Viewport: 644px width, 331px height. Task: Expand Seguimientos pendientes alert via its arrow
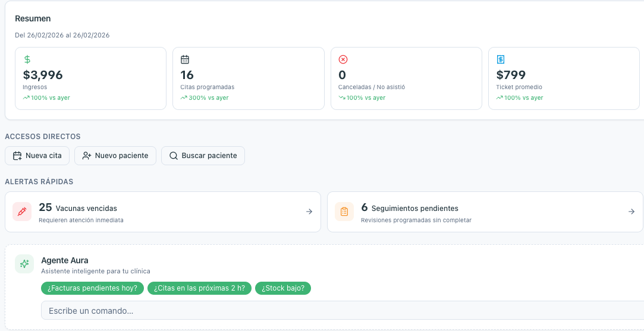click(x=632, y=212)
